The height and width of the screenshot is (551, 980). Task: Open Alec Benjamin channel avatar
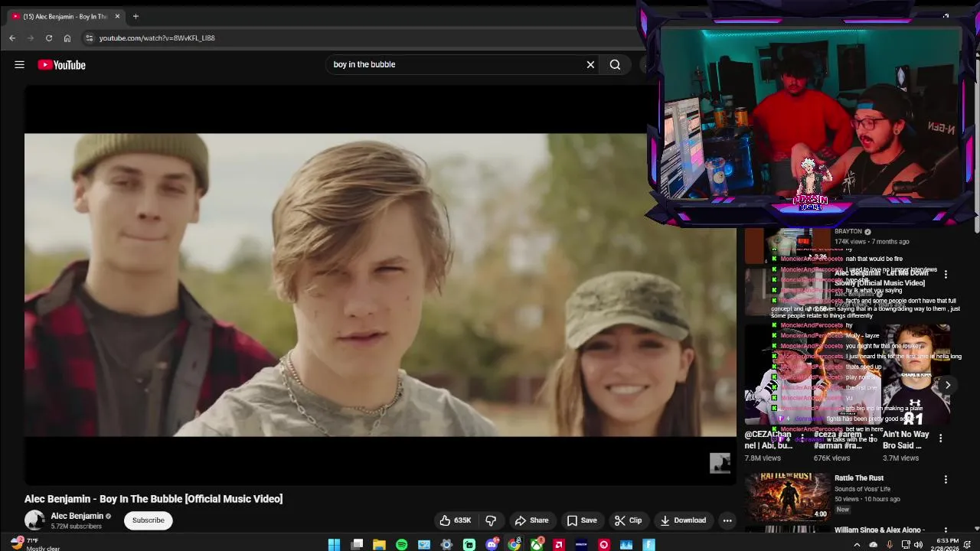[x=34, y=520]
